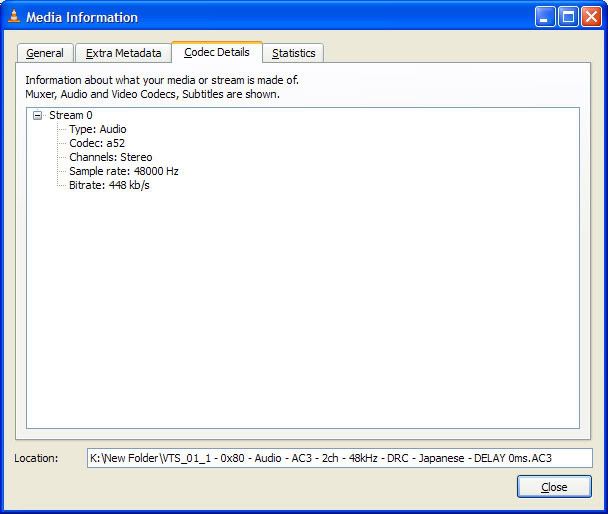Select the Codec Details tab
This screenshot has width=608, height=514.
pyautogui.click(x=217, y=52)
